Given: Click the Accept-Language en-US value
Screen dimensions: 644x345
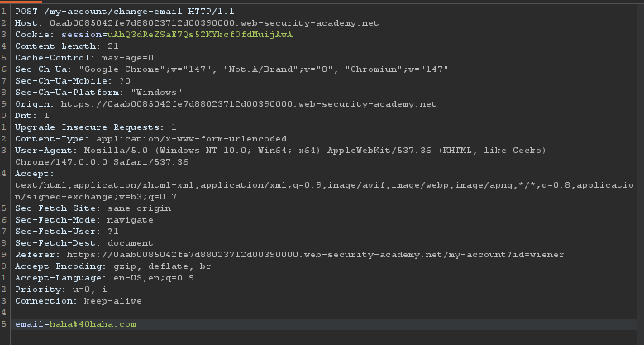Looking at the screenshot, I should point(154,277).
